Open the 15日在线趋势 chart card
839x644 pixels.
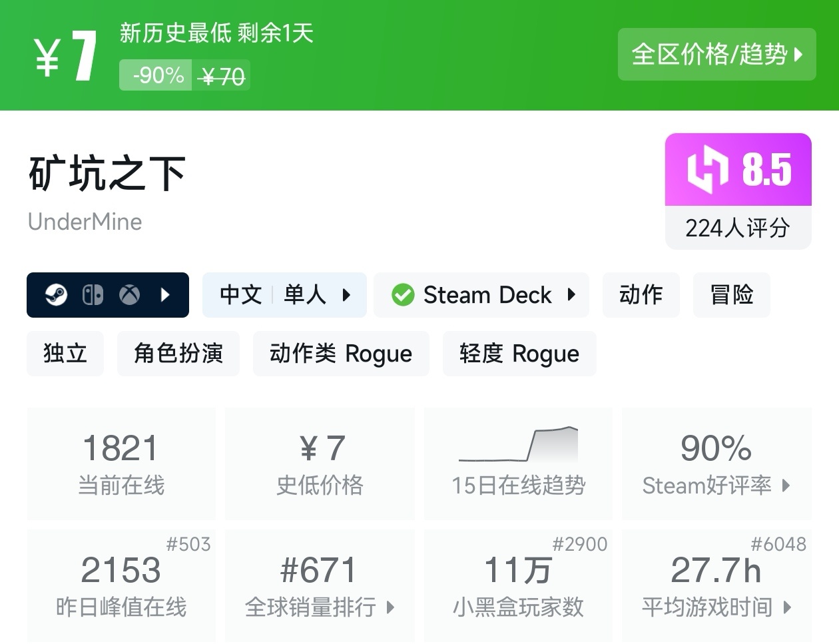pos(519,464)
